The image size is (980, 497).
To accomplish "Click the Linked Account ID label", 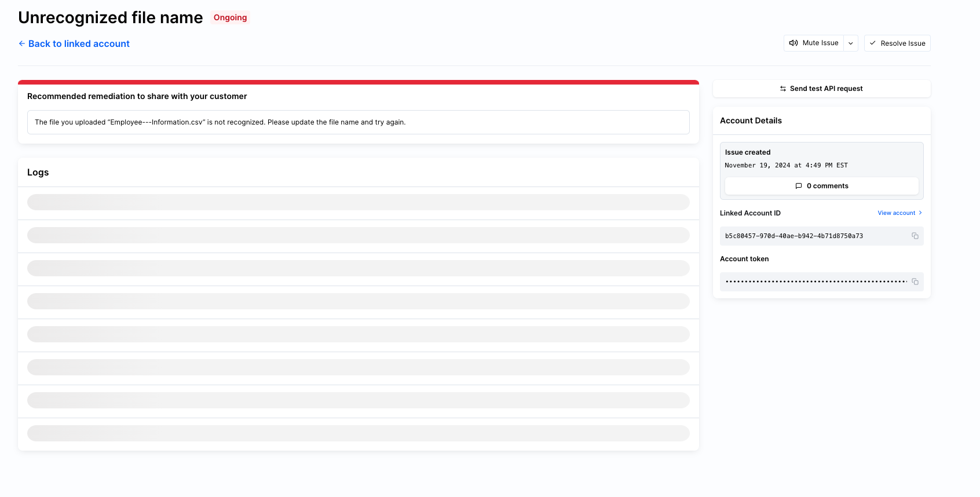I will [x=750, y=213].
